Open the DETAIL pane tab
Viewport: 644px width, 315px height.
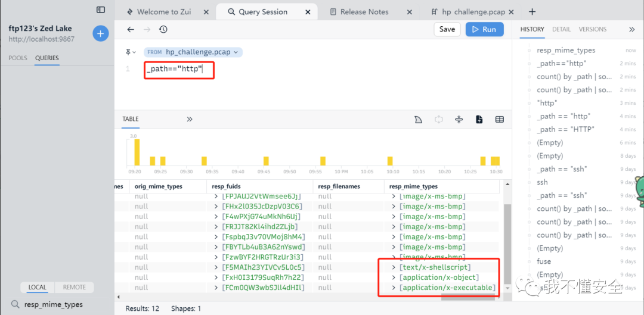click(562, 30)
